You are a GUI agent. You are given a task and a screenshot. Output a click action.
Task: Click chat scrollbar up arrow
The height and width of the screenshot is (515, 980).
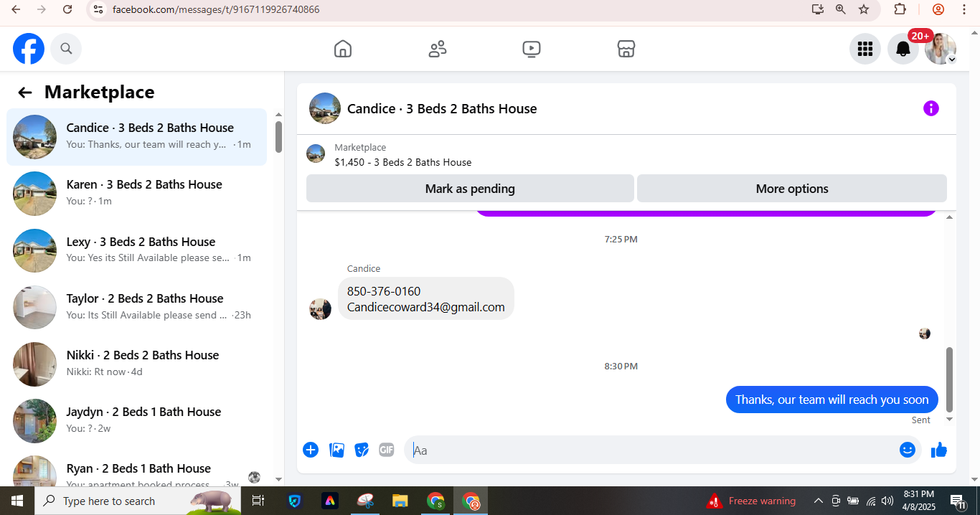point(950,217)
